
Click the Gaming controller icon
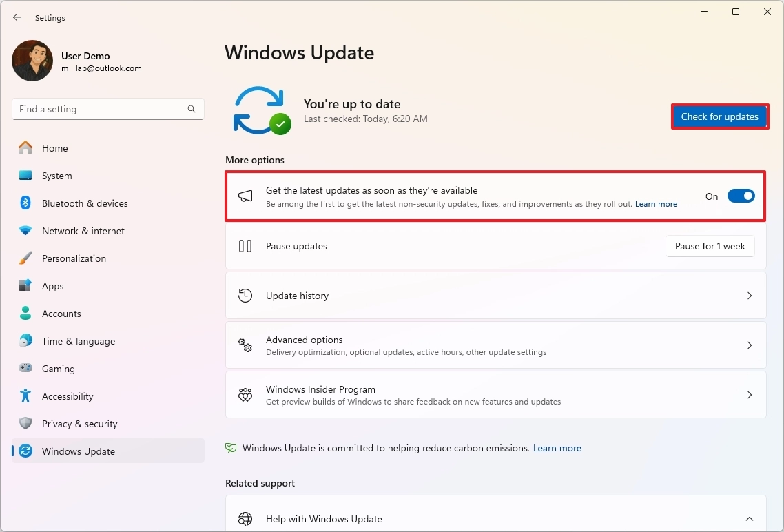25,369
